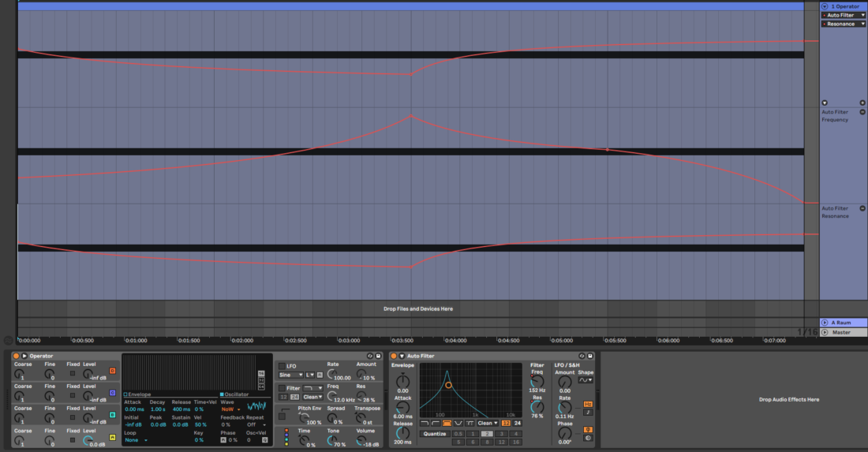Select Operator oscillator A

pyautogui.click(x=112, y=437)
